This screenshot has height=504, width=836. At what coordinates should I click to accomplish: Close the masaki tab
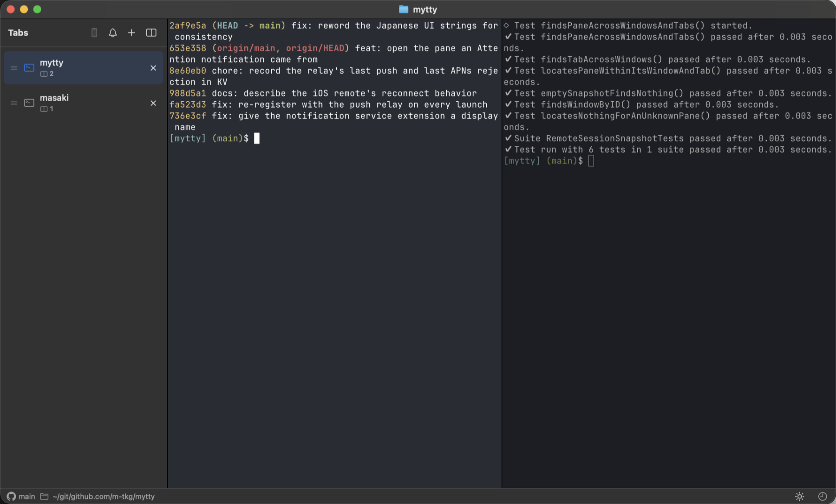(153, 103)
